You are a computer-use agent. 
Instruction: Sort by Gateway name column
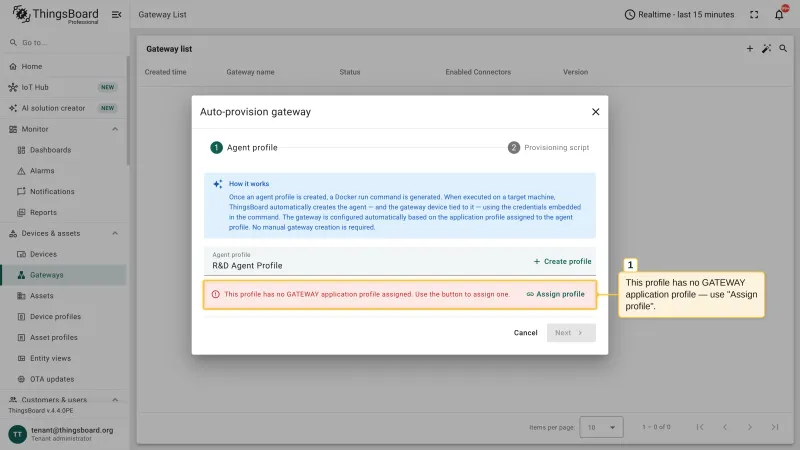click(251, 72)
